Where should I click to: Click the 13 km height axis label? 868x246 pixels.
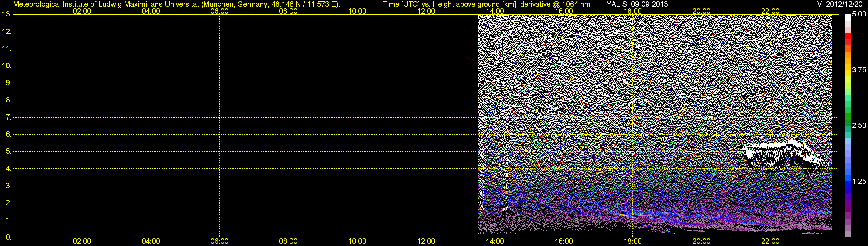pyautogui.click(x=6, y=14)
